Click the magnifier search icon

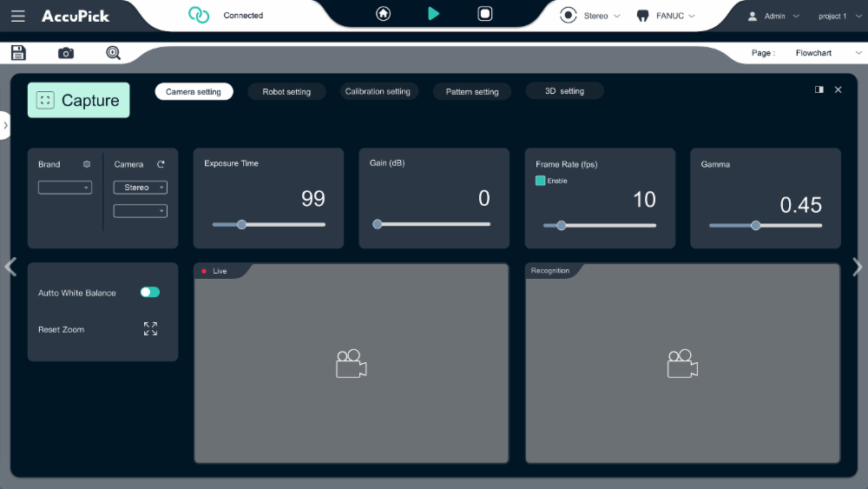tap(113, 53)
